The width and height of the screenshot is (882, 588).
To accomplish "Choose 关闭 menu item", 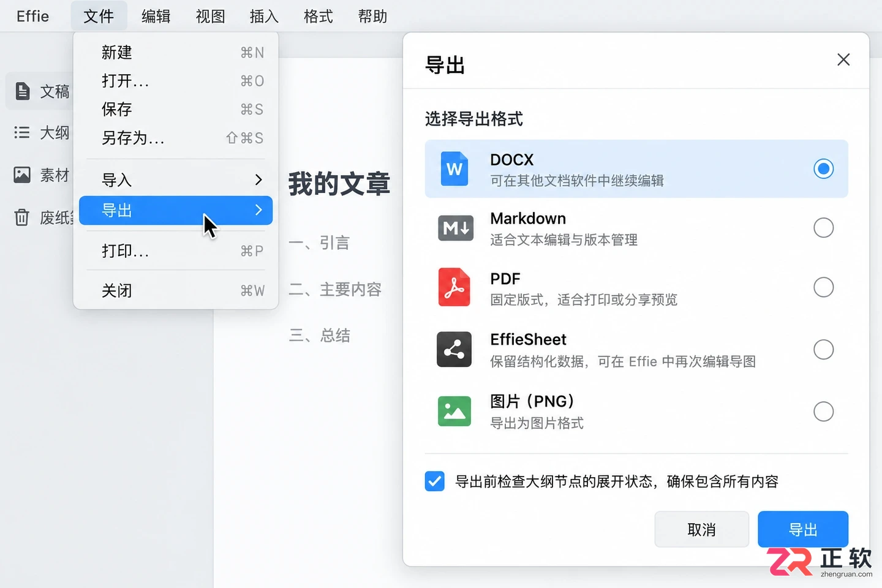I will tap(176, 290).
